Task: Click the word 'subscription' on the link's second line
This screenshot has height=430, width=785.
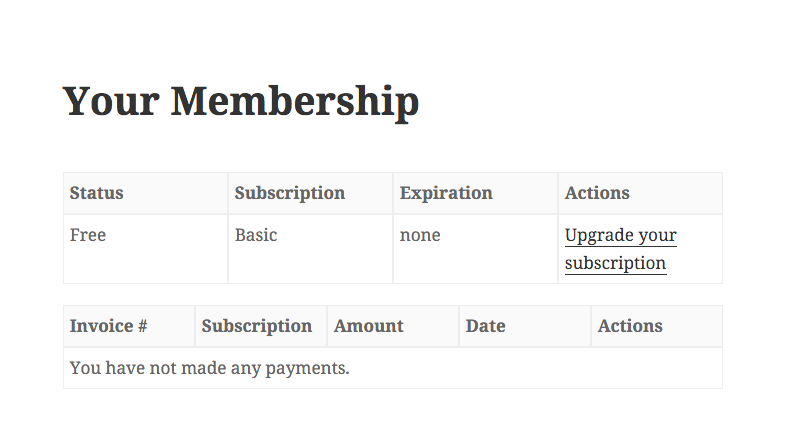Action: point(615,264)
